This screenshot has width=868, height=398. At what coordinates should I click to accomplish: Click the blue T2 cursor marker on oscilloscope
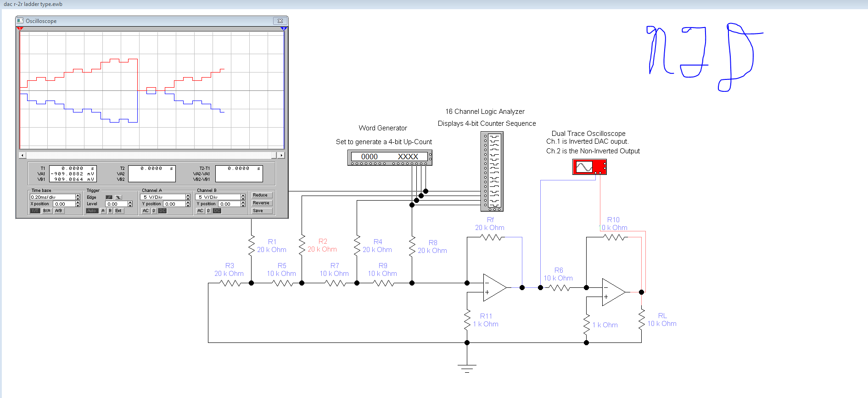284,28
